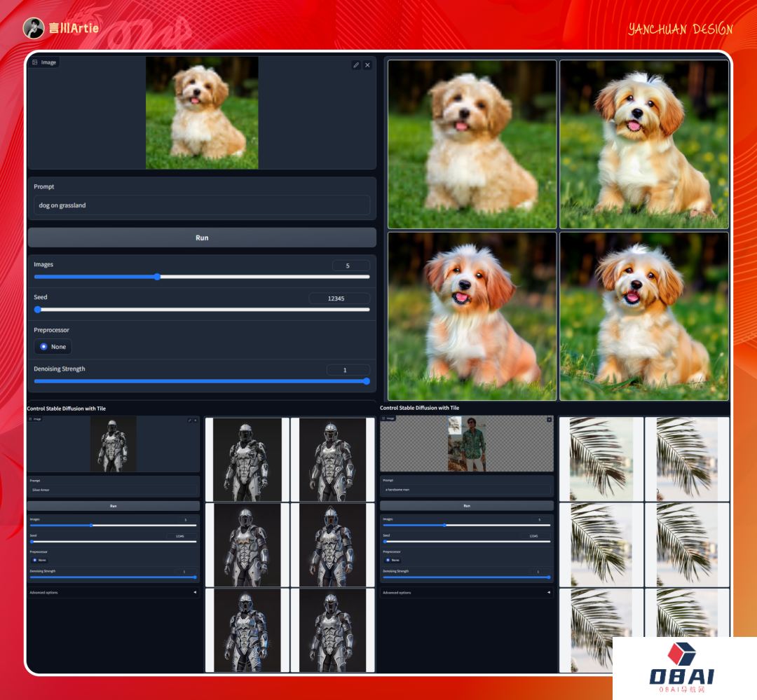Click the Seed slider in the handsome man panel
The width and height of the screenshot is (757, 700).
coord(466,542)
